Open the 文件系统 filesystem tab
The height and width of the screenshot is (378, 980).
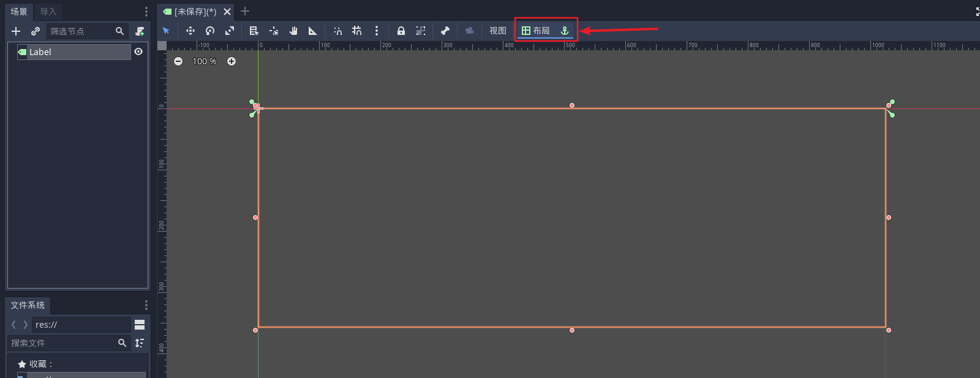click(x=28, y=305)
